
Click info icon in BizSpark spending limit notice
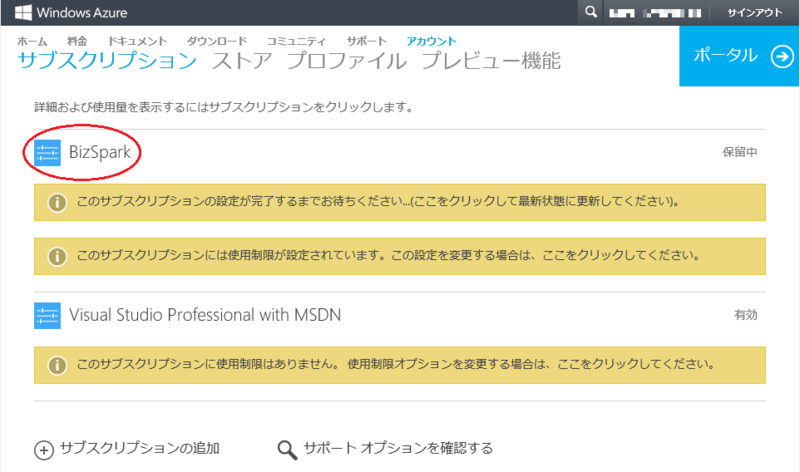pos(57,256)
